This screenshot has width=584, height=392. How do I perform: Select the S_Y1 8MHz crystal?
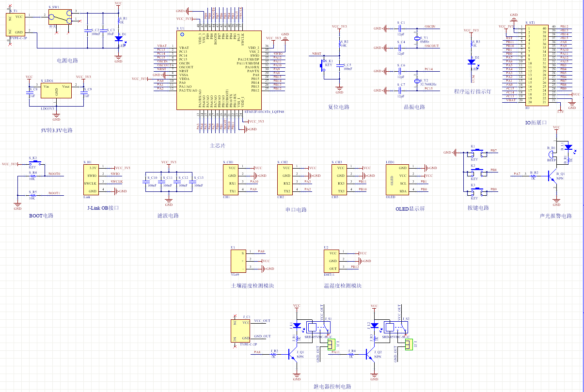pos(417,38)
